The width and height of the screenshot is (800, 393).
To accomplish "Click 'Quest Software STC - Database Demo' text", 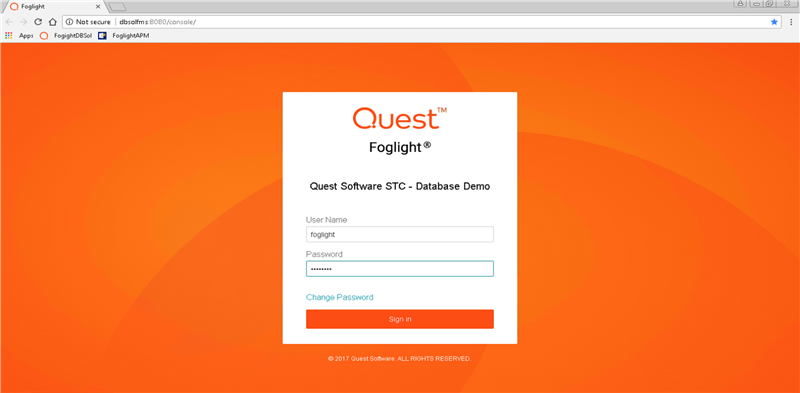I will [399, 187].
